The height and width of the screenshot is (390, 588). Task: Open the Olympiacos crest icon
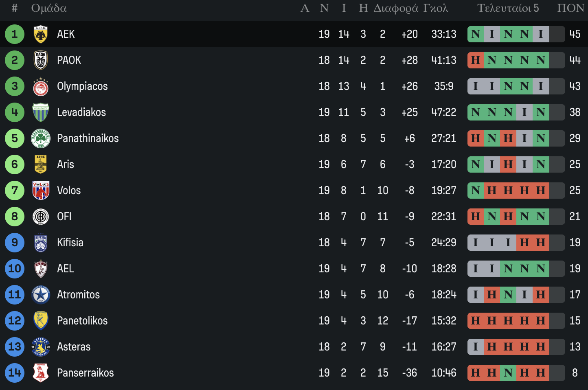[x=40, y=86]
